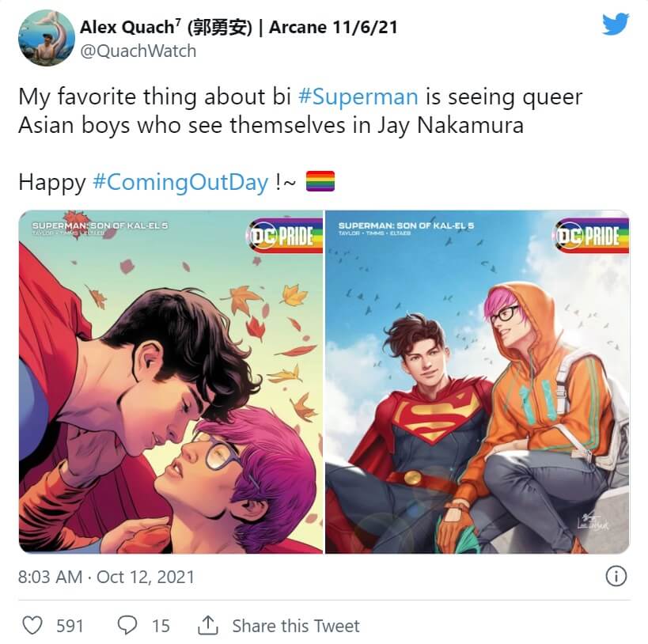The image size is (648, 644).
Task: Click the rainbow pride flag emoji
Action: (320, 181)
